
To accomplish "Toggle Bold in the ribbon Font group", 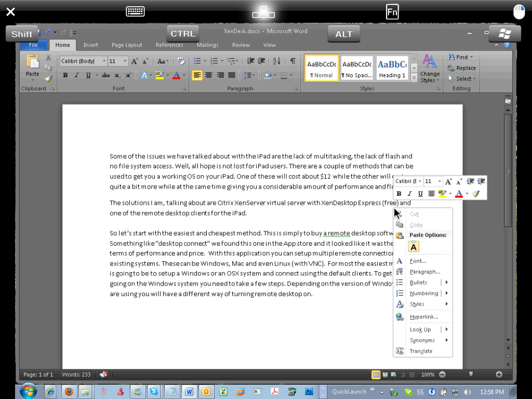I will [65, 75].
